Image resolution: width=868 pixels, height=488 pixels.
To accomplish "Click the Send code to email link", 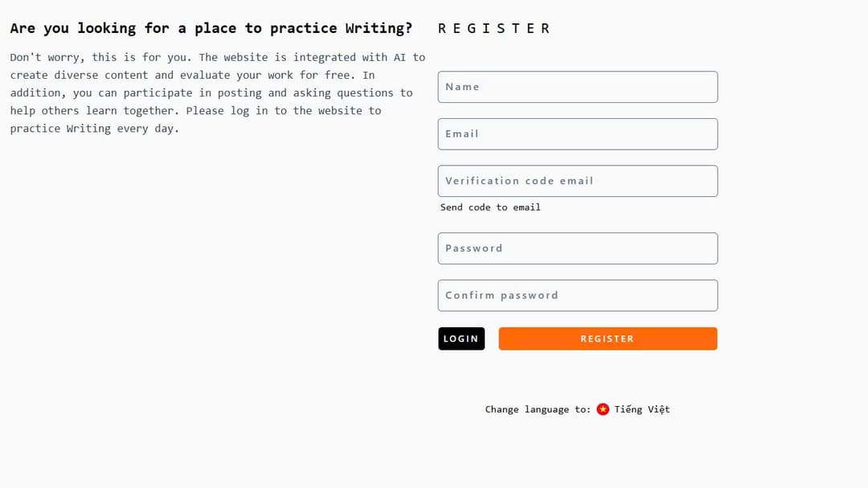I will pyautogui.click(x=490, y=207).
